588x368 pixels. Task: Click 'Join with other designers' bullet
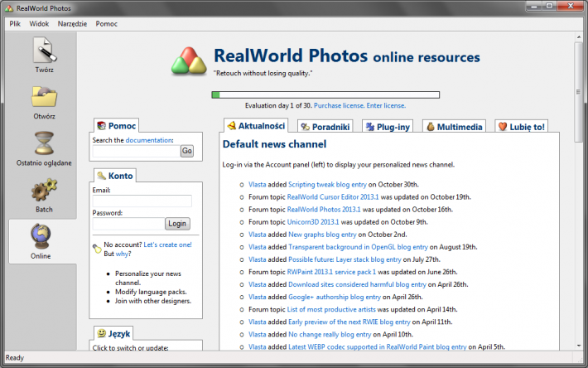tap(153, 301)
